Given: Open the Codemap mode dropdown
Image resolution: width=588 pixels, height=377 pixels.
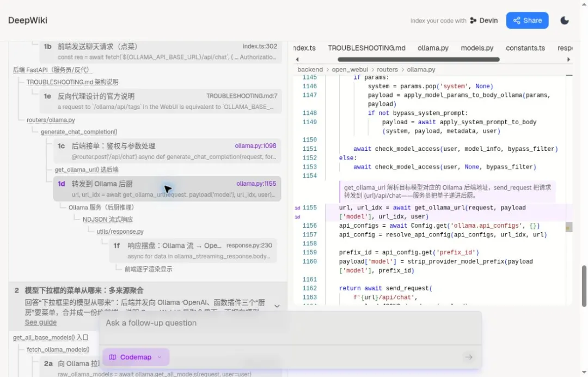Looking at the screenshot, I should (136, 357).
